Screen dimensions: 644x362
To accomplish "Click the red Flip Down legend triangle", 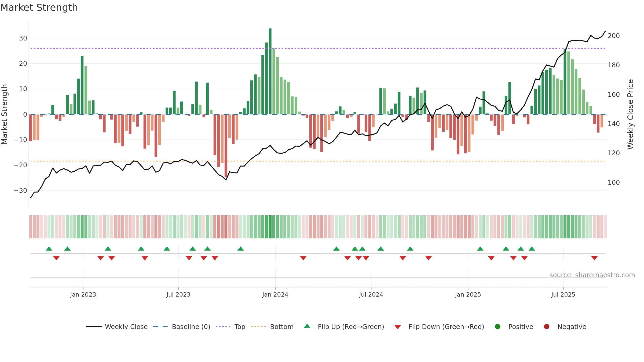I will (x=398, y=327).
